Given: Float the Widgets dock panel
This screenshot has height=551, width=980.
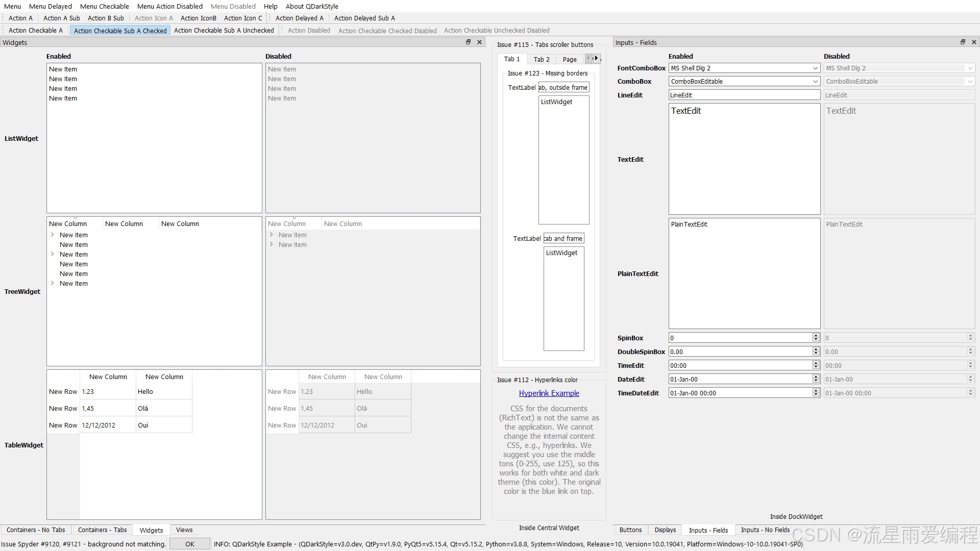Looking at the screenshot, I should coord(468,42).
